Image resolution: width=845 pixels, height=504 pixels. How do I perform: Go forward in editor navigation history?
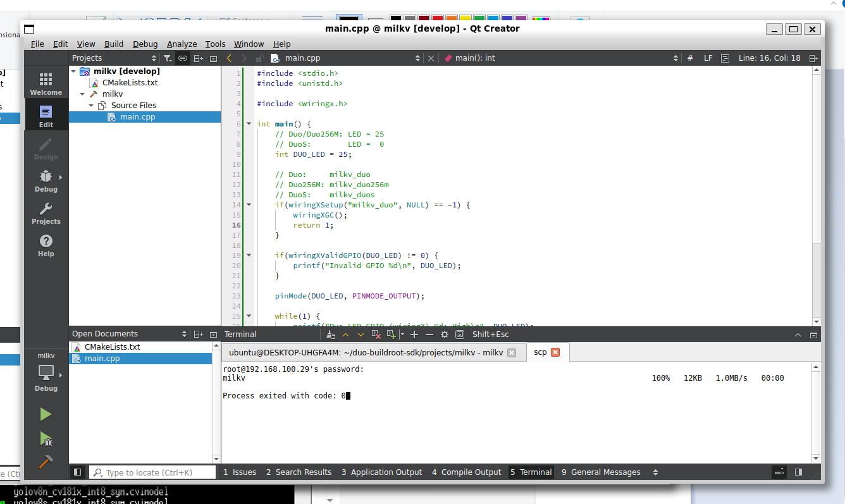tap(244, 58)
